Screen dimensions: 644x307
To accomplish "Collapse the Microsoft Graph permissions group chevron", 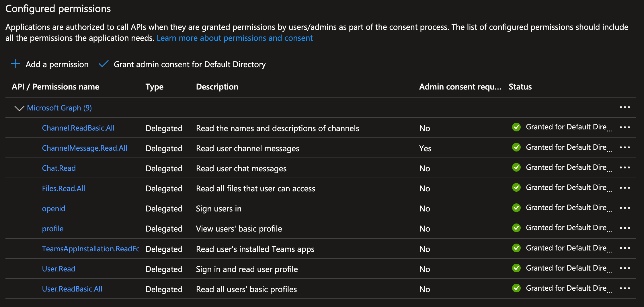I will pyautogui.click(x=19, y=108).
